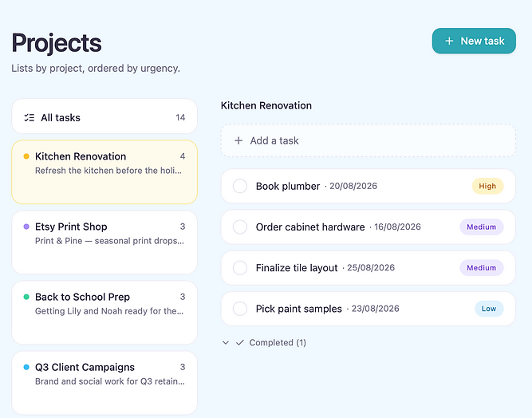
Task: Click the 'Refresh the kitchen before the holi...' description
Action: [x=108, y=171]
